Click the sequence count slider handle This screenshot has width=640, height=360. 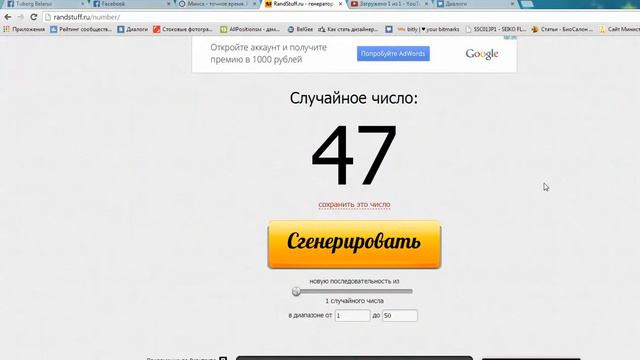pos(296,291)
